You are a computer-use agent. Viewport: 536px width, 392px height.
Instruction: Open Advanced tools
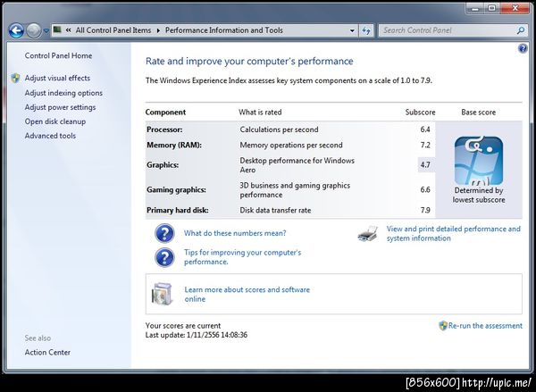click(x=50, y=136)
